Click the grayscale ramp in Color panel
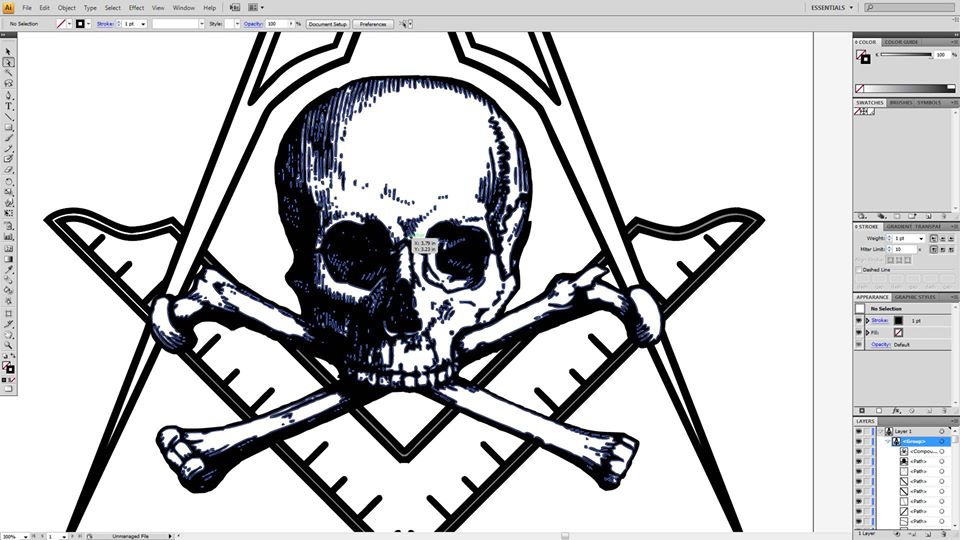This screenshot has height=540, width=960. pyautogui.click(x=909, y=89)
